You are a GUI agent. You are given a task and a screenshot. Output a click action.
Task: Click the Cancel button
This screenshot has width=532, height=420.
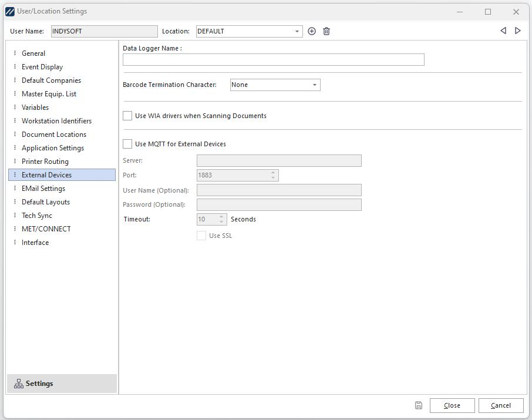click(x=501, y=405)
